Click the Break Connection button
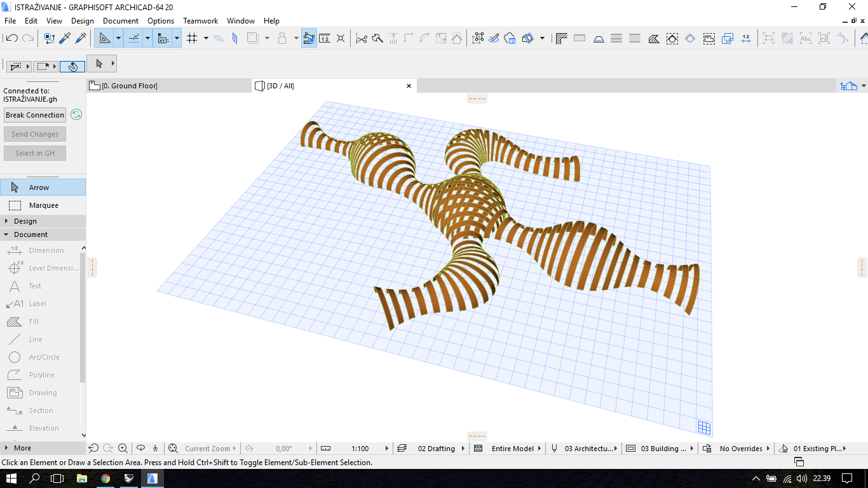 [x=35, y=115]
